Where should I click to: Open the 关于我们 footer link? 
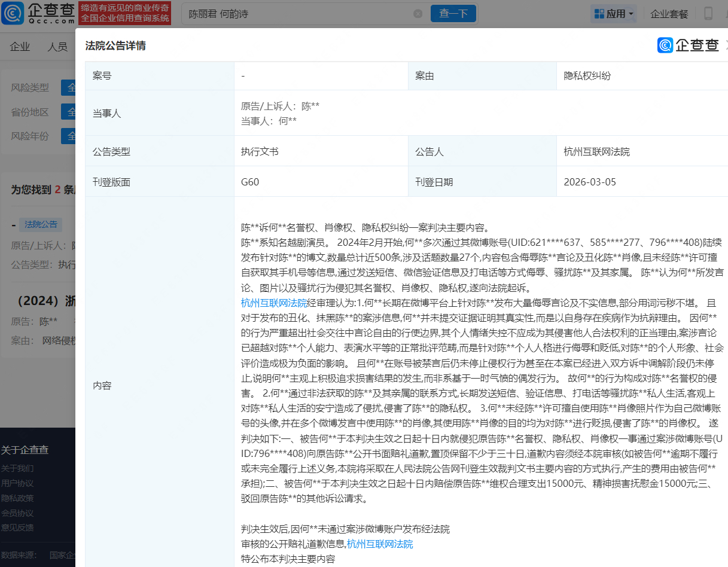pyautogui.click(x=17, y=468)
